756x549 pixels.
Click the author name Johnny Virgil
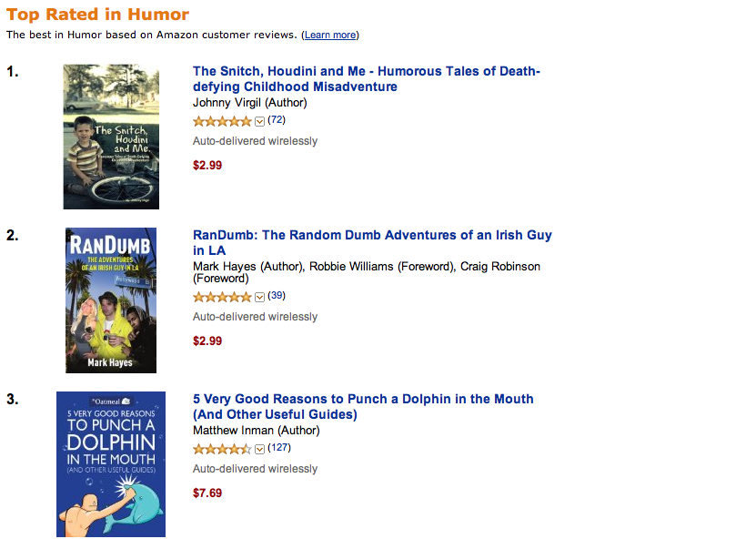pyautogui.click(x=227, y=102)
